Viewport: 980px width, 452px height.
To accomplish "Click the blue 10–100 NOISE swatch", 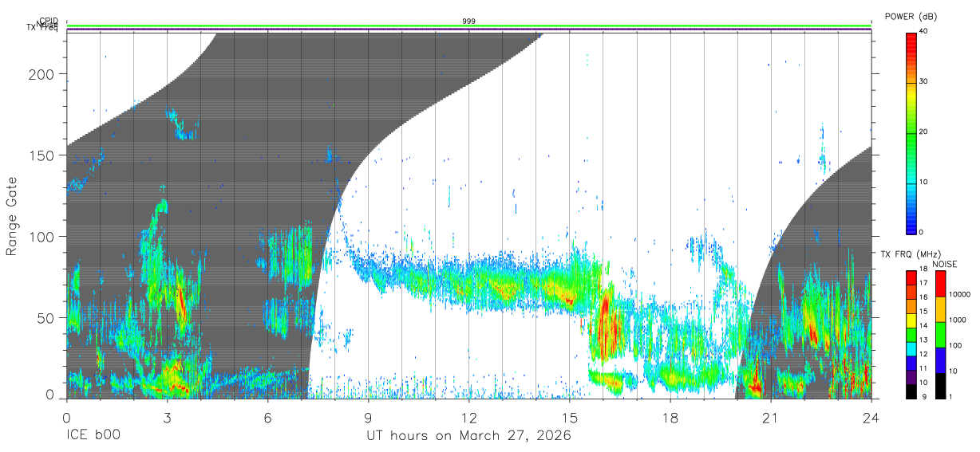I will click(941, 360).
